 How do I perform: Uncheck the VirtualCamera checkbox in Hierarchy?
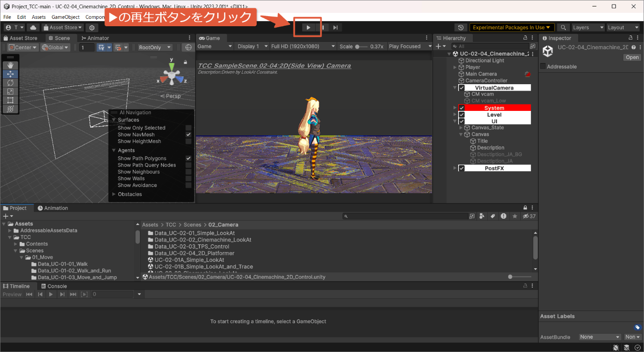tap(462, 88)
